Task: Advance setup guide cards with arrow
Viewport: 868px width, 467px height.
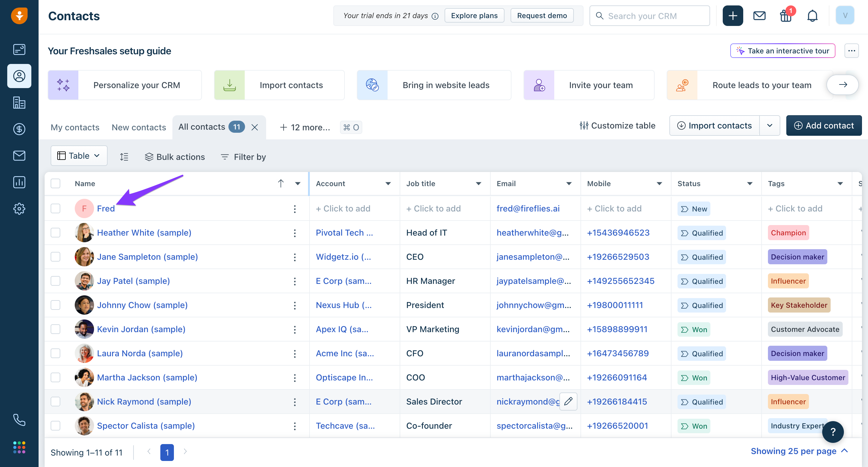Action: pyautogui.click(x=843, y=85)
